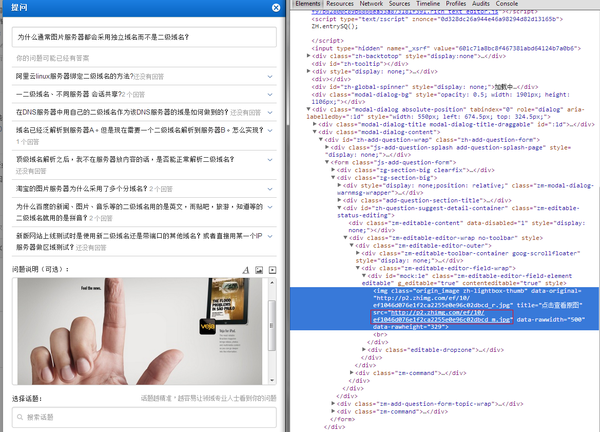
Task: Switch to the Elements tab in DevTools
Action: [x=308, y=3]
